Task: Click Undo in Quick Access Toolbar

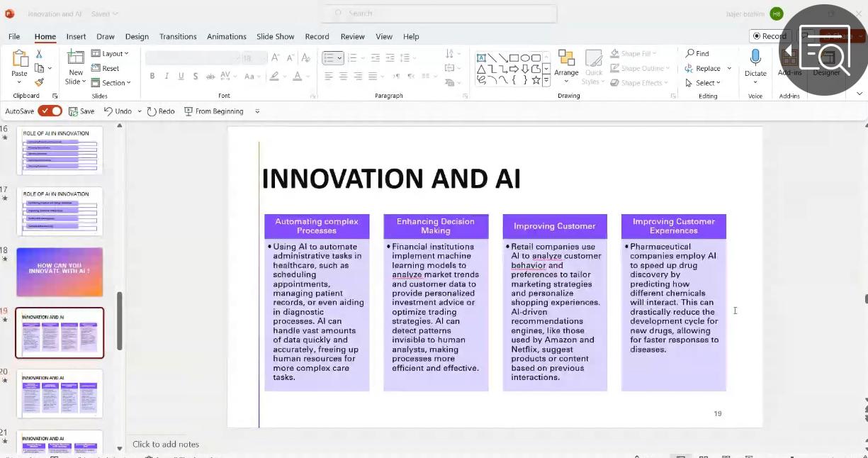Action: click(x=118, y=111)
